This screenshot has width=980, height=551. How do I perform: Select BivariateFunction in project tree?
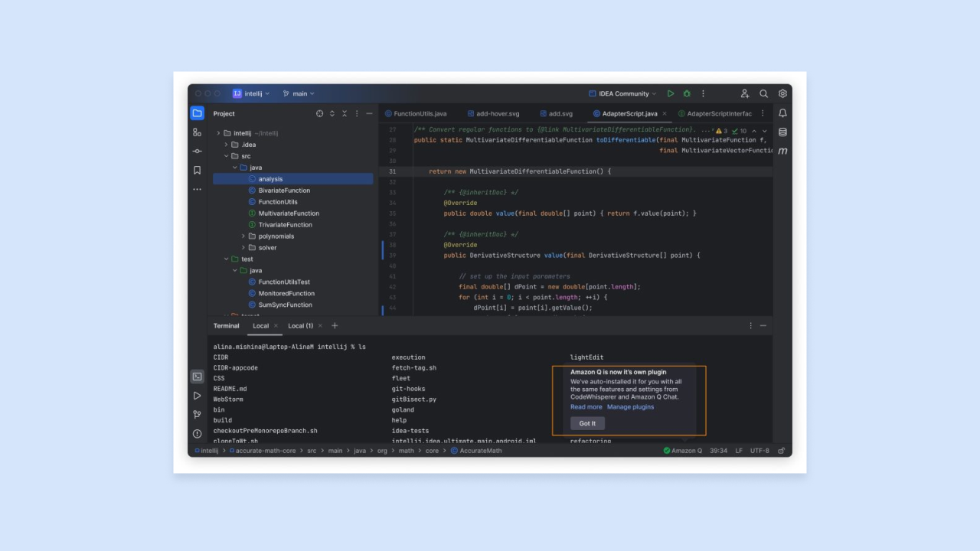284,191
